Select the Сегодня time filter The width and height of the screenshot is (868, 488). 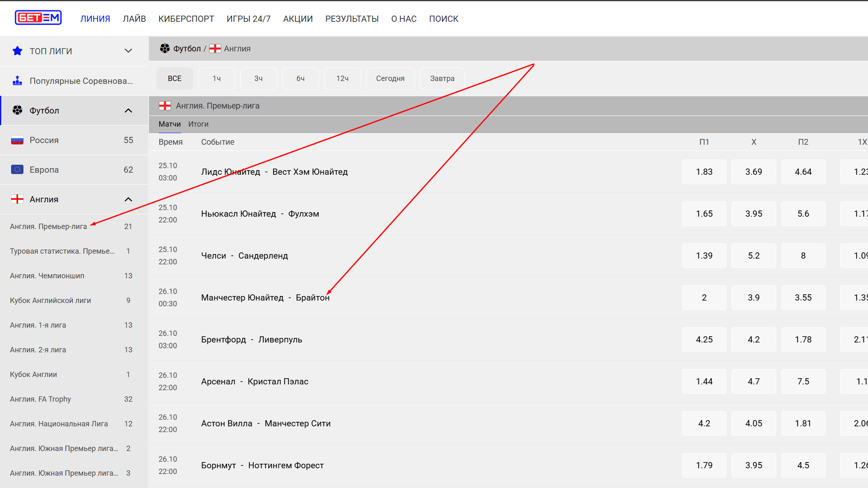(390, 79)
